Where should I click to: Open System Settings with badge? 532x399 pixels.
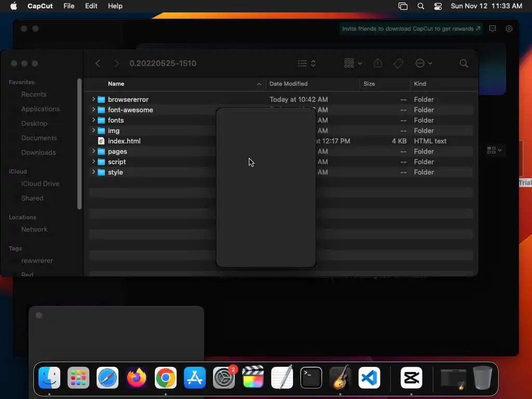coord(224,378)
